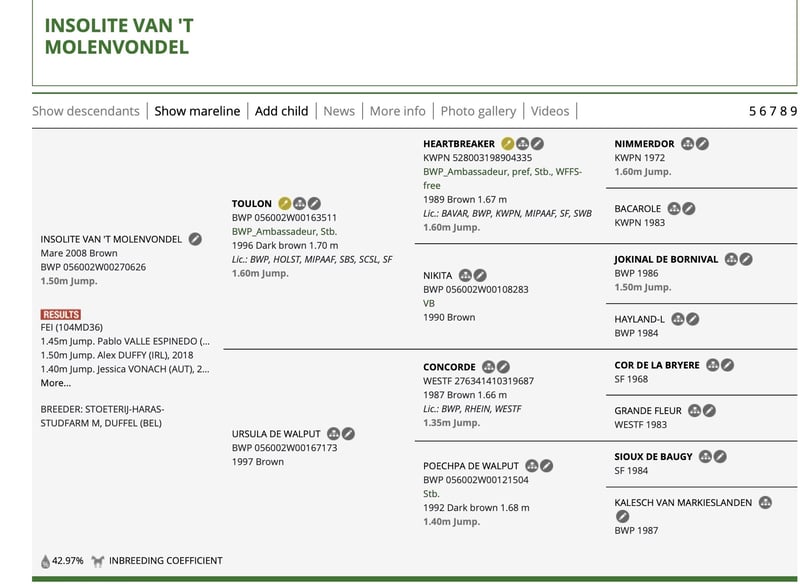This screenshot has width=800, height=584.
Task: Select the Add child option
Action: point(281,111)
